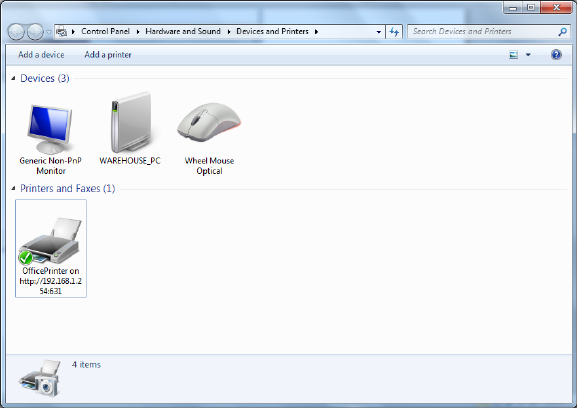Click Add a device
The width and height of the screenshot is (577, 408).
point(41,55)
